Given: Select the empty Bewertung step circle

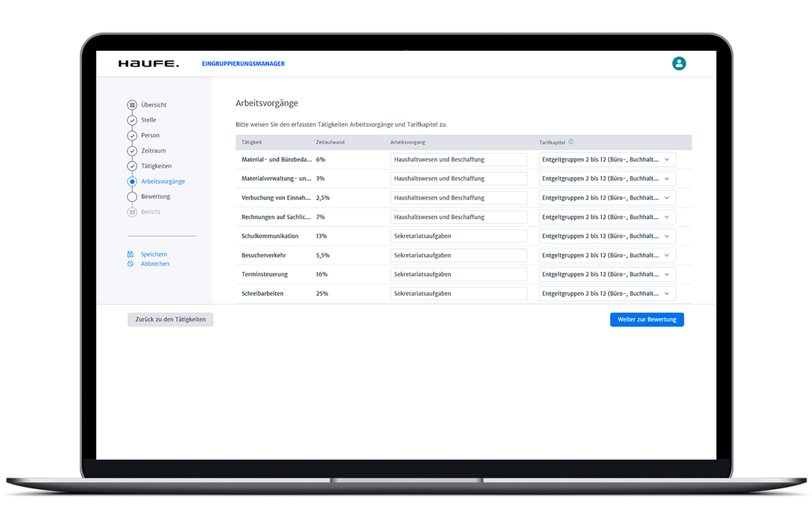Looking at the screenshot, I should (x=132, y=197).
